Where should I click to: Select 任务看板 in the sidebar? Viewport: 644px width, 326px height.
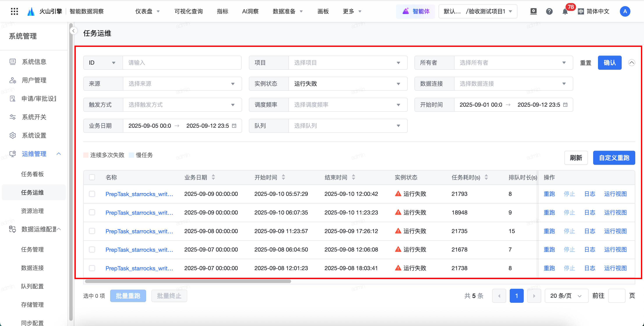coord(32,174)
